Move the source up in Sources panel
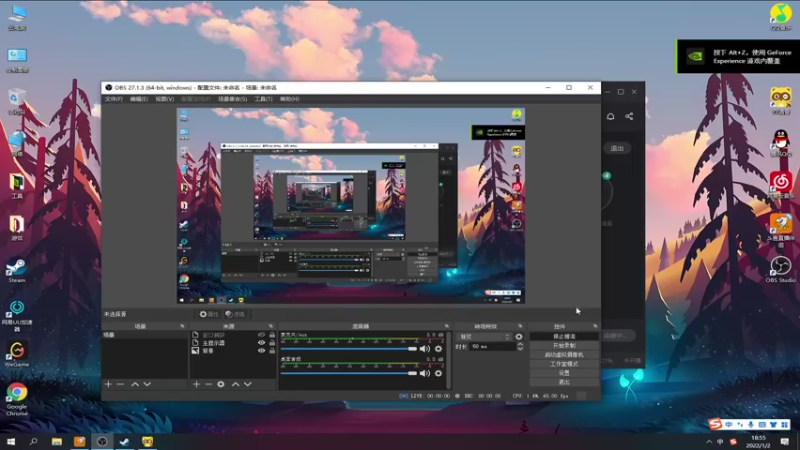The width and height of the screenshot is (800, 450). [x=235, y=384]
